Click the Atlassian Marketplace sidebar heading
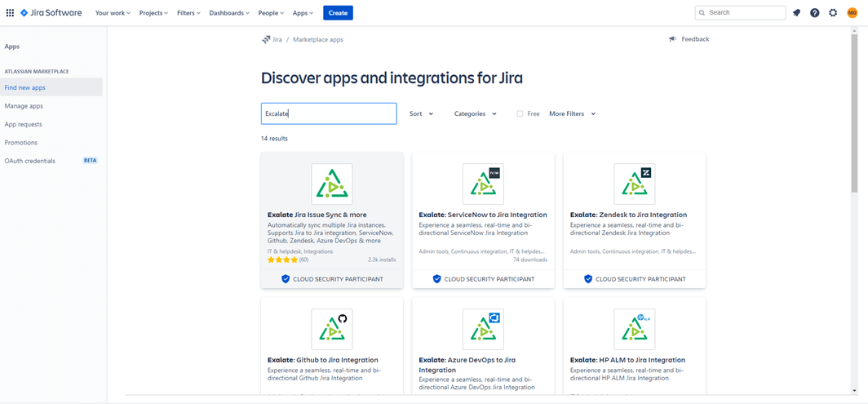Viewport: 868px width, 404px height. pos(37,72)
